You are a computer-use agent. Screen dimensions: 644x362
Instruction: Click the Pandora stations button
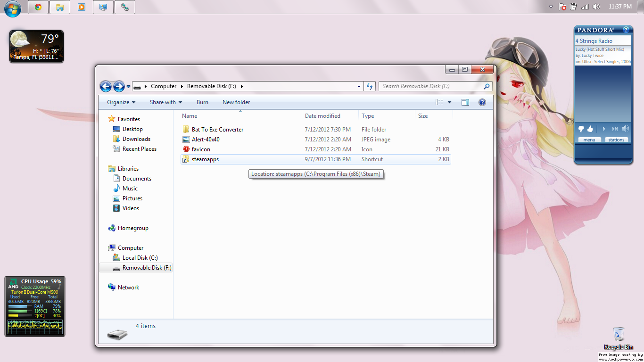point(616,140)
